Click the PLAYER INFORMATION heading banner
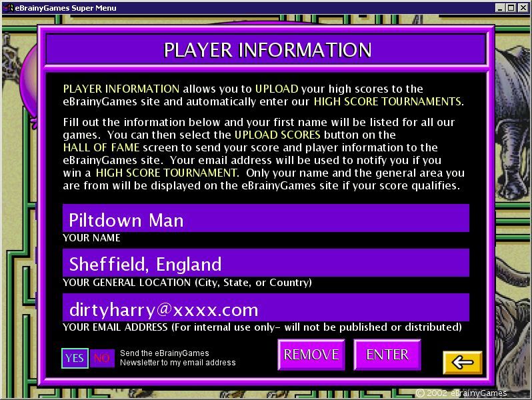The image size is (532, 400). pyautogui.click(x=267, y=49)
